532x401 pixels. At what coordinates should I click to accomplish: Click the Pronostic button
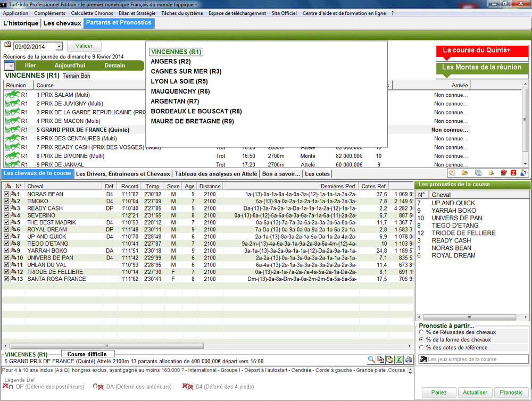(511, 392)
